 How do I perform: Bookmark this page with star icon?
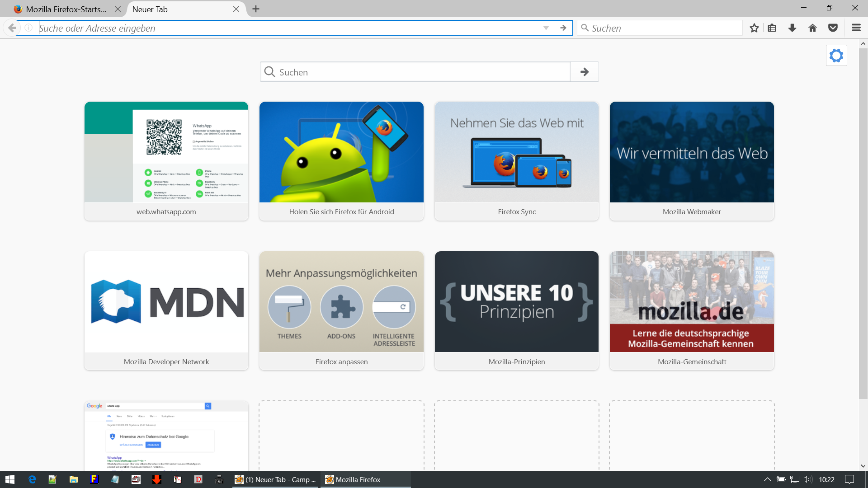[x=754, y=28]
